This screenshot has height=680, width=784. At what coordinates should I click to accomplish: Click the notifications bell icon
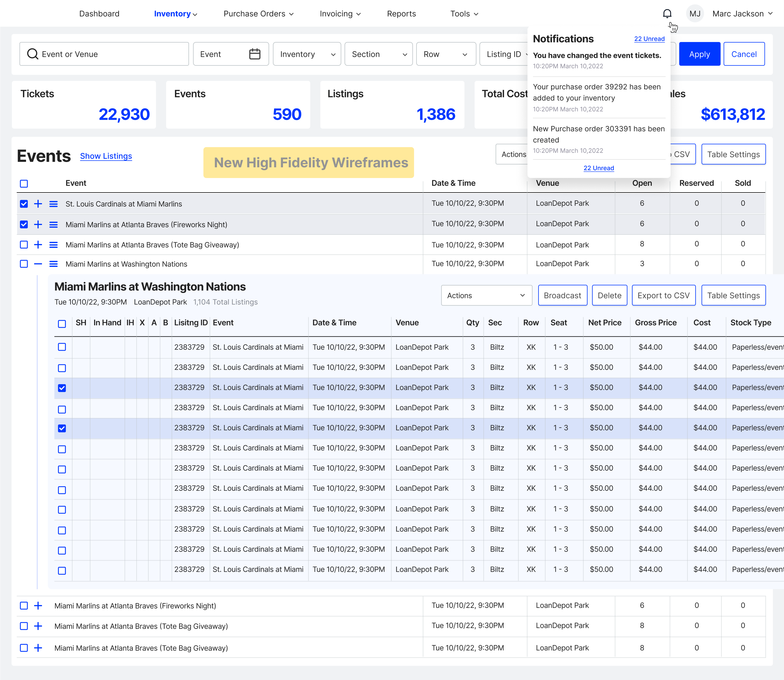coord(667,14)
